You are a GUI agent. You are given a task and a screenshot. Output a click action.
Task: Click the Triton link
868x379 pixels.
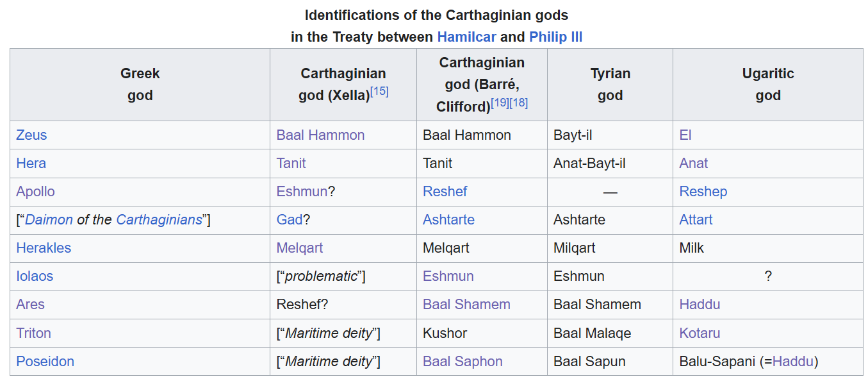coord(33,333)
